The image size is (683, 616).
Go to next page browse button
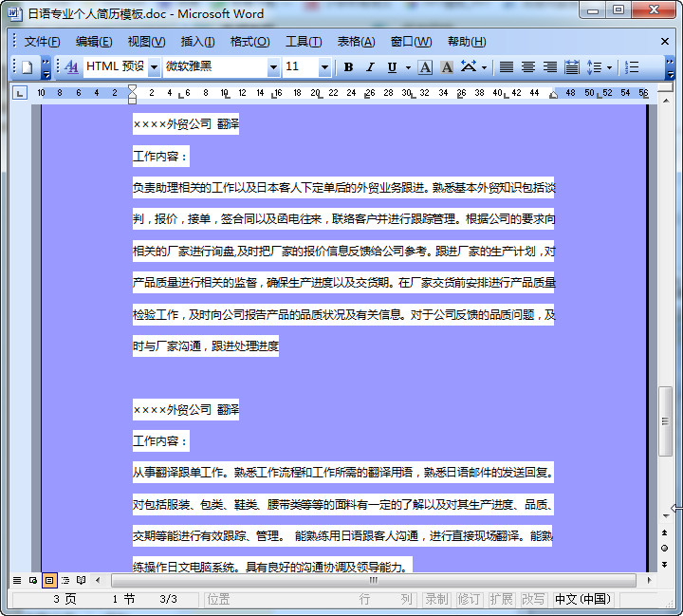pyautogui.click(x=665, y=565)
